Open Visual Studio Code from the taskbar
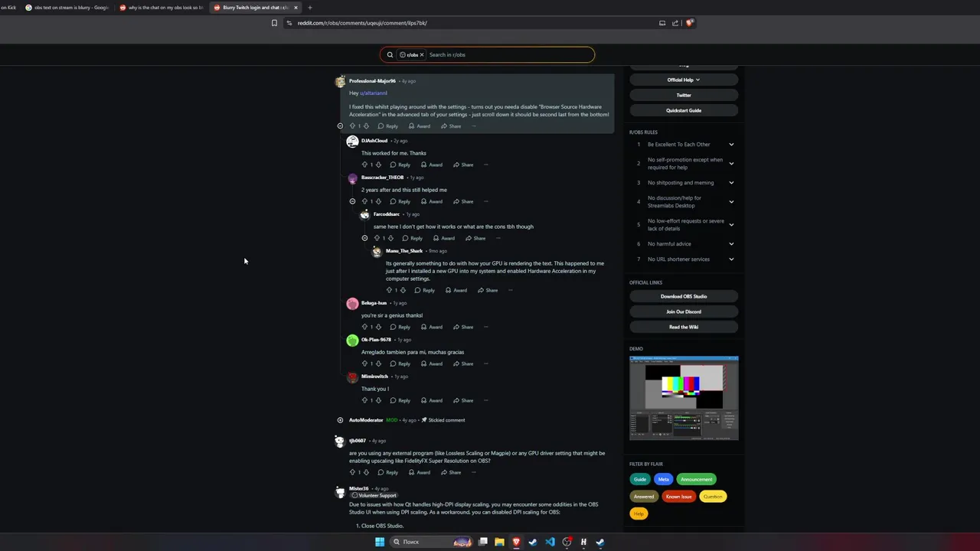The image size is (980, 551). (x=550, y=542)
